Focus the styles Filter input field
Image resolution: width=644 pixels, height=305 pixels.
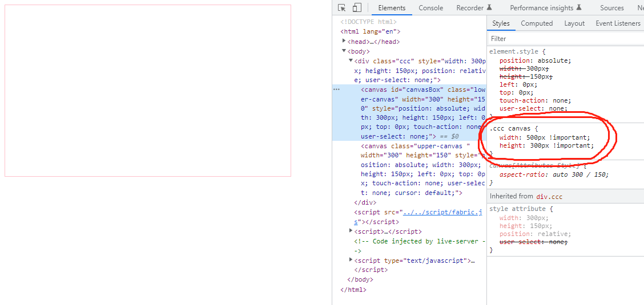click(566, 39)
